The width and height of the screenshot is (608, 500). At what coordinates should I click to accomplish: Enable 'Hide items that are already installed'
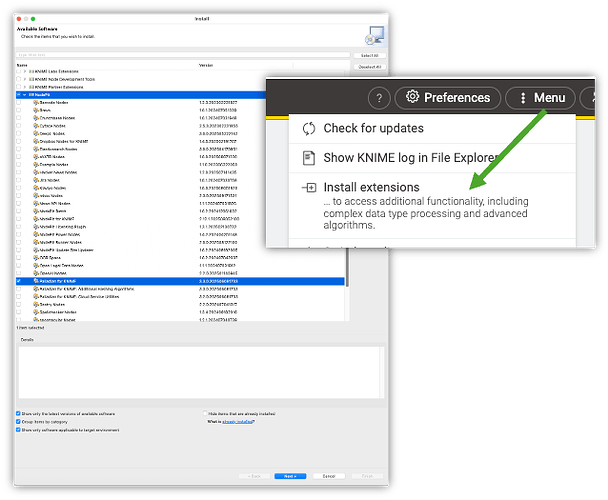point(204,413)
